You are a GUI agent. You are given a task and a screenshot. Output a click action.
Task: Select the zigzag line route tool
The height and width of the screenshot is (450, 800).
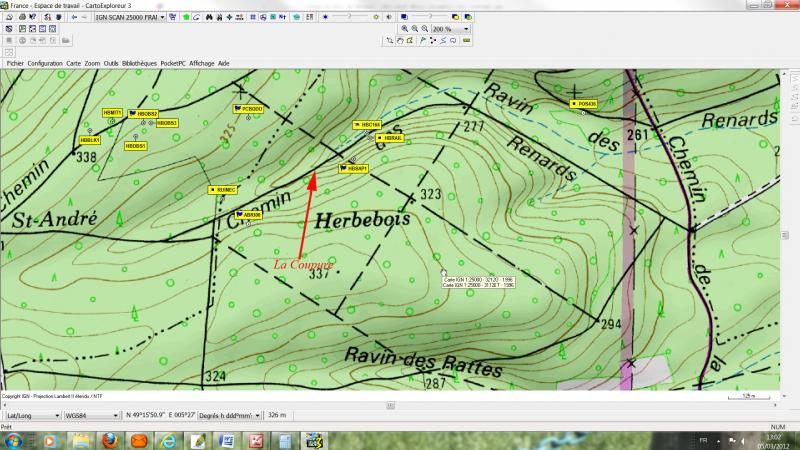(x=443, y=40)
